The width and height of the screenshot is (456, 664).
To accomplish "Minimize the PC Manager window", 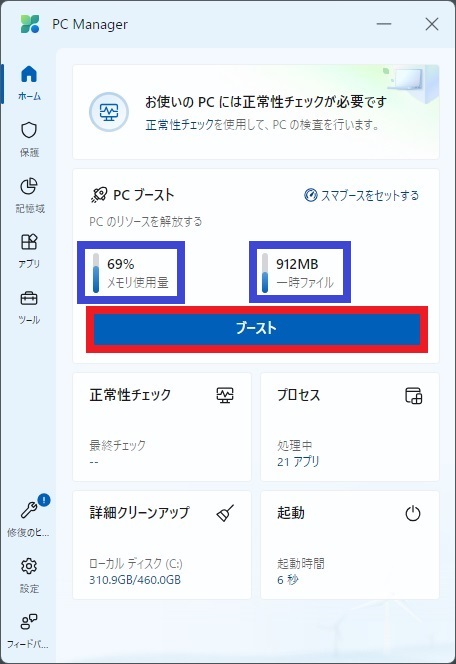I will coord(384,24).
